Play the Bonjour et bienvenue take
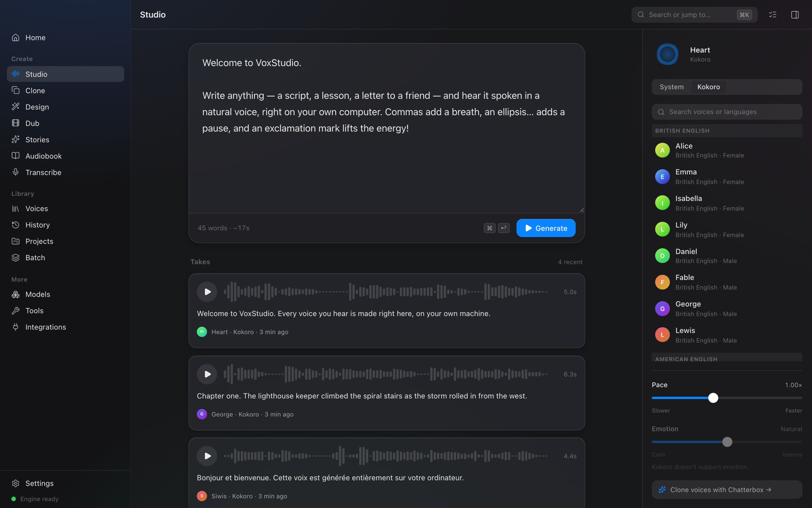812x508 pixels. click(x=207, y=456)
